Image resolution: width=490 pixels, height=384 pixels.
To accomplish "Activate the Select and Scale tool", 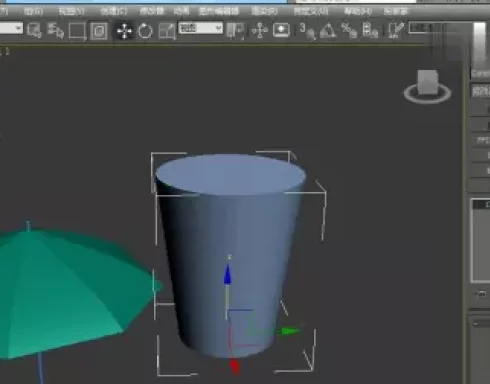I will click(167, 31).
